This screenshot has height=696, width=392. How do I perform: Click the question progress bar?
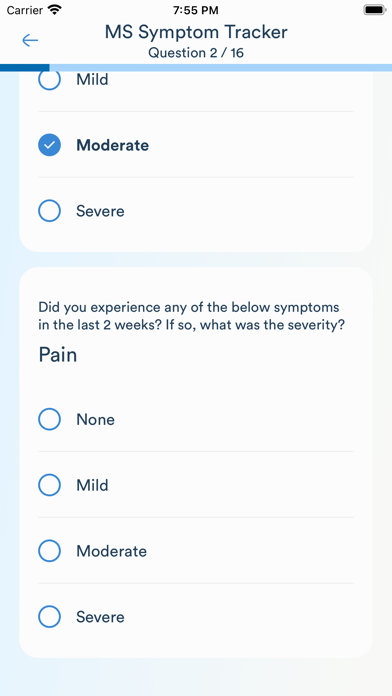click(x=196, y=67)
